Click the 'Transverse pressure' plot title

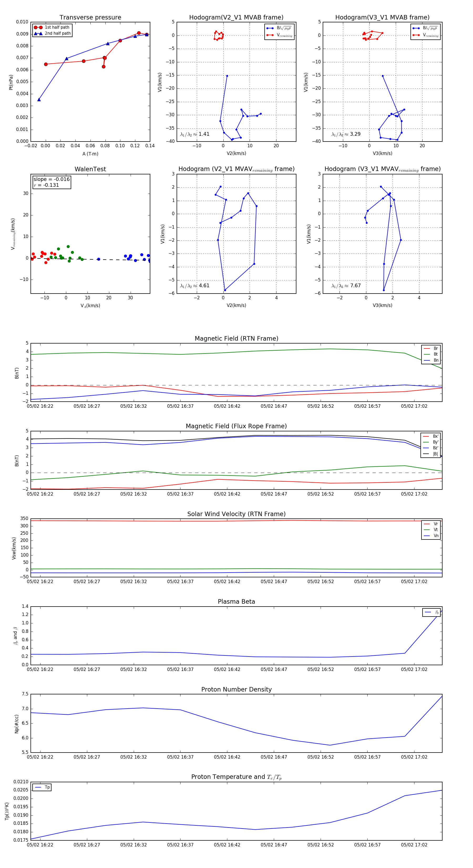[90, 17]
